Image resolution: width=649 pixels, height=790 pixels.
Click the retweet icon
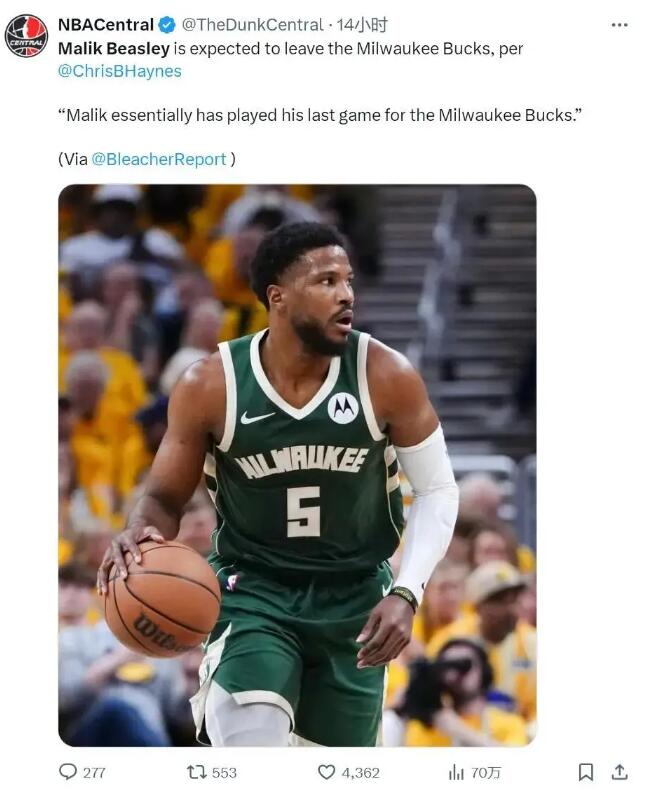(x=195, y=772)
